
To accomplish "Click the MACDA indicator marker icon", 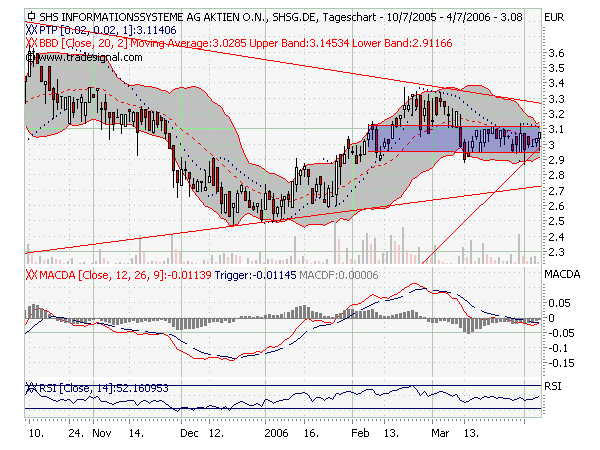I will pyautogui.click(x=31, y=275).
